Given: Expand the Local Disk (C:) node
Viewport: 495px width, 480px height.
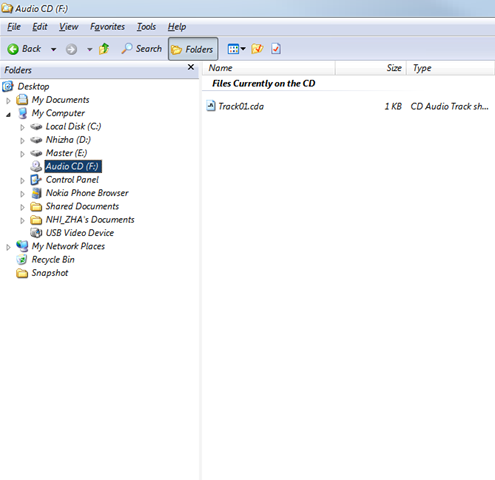Looking at the screenshot, I should click(x=22, y=127).
